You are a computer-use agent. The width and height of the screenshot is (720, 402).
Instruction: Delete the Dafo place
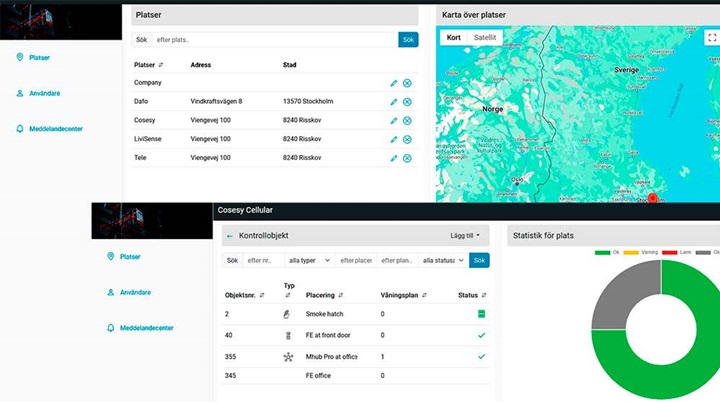point(407,102)
